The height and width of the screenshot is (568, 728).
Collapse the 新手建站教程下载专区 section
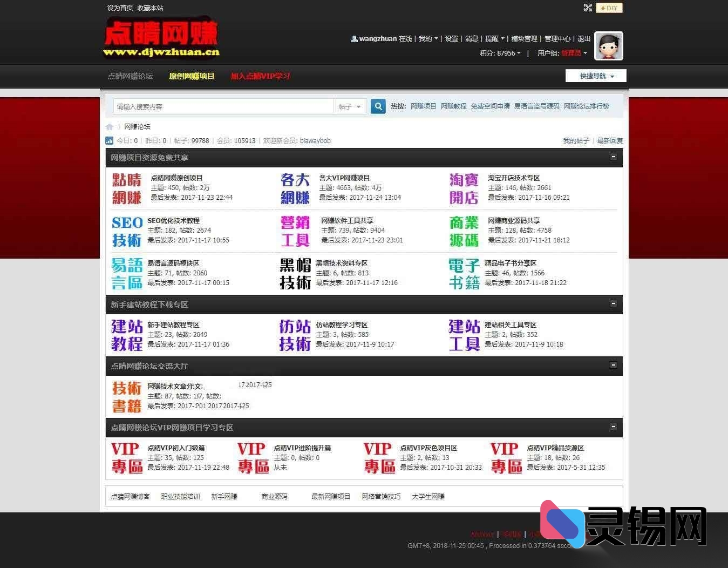click(x=614, y=304)
